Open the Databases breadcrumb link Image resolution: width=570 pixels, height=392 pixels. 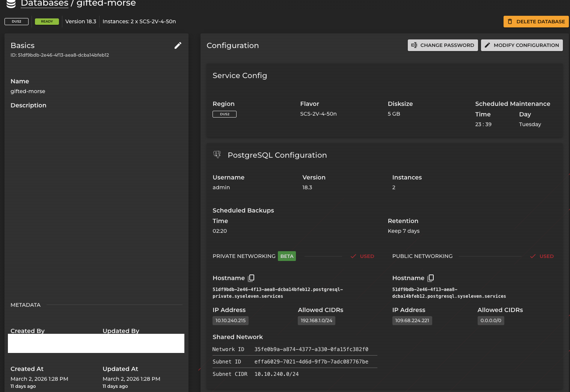(x=44, y=4)
